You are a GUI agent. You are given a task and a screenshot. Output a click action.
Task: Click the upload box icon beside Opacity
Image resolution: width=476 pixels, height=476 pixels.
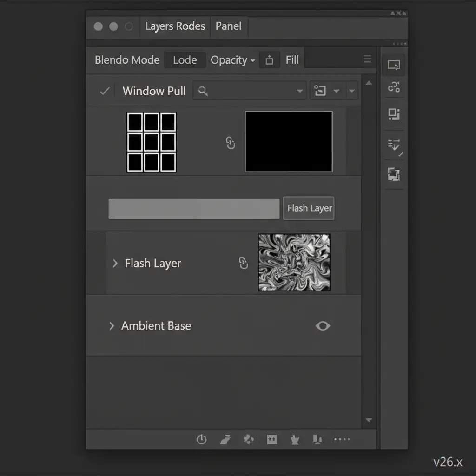[x=269, y=60]
